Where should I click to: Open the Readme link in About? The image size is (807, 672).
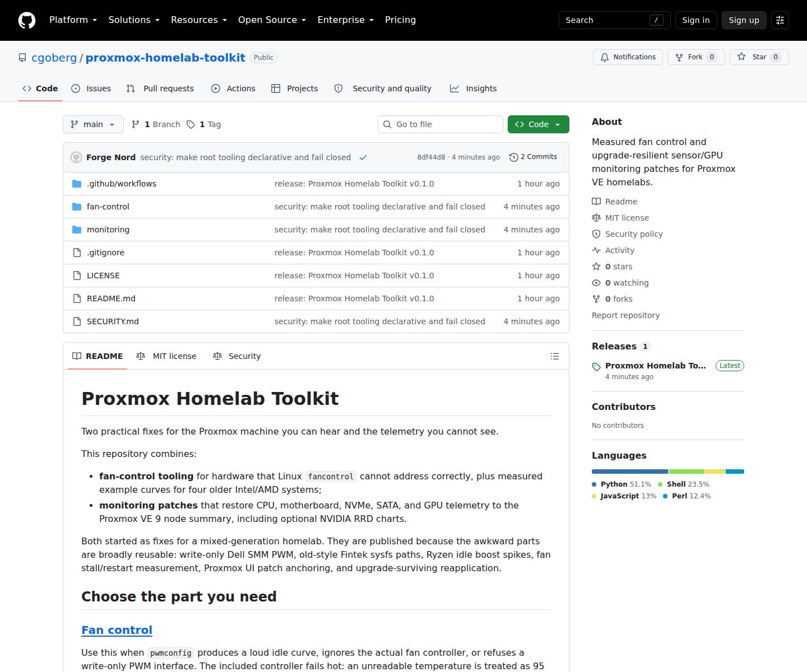[x=615, y=202]
